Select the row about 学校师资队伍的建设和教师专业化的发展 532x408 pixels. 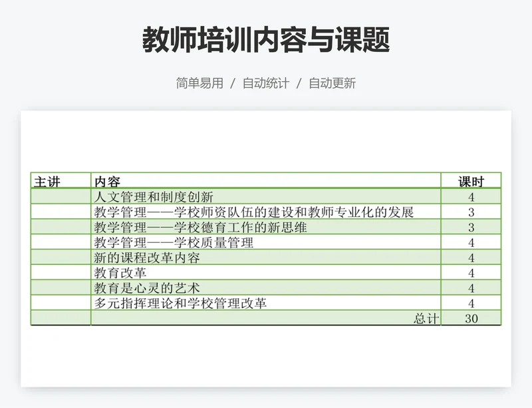pos(256,211)
